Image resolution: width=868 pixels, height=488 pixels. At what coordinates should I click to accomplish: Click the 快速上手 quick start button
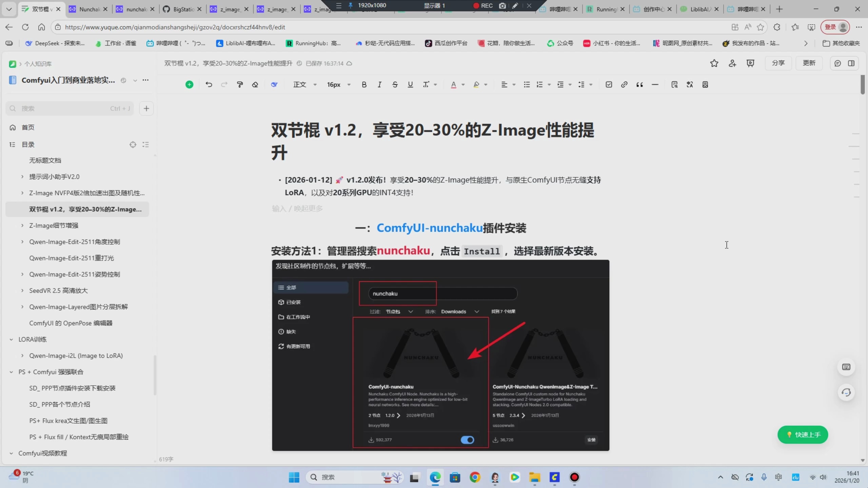(x=803, y=434)
